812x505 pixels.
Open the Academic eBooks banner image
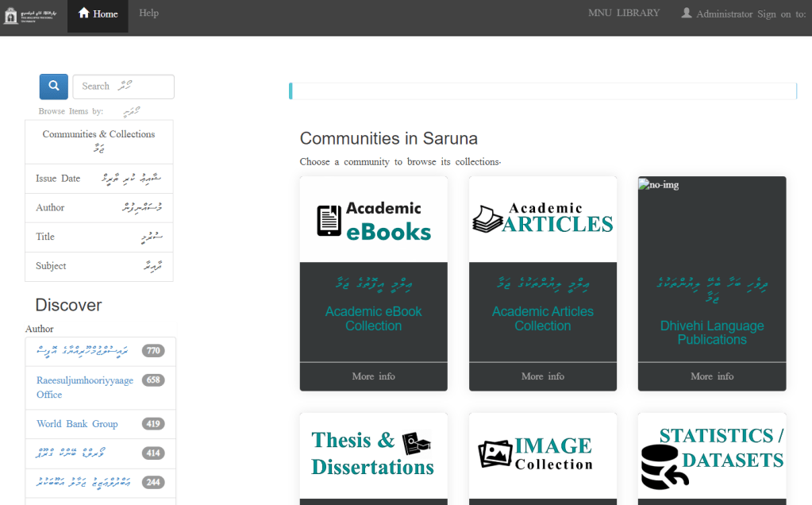[373, 220]
